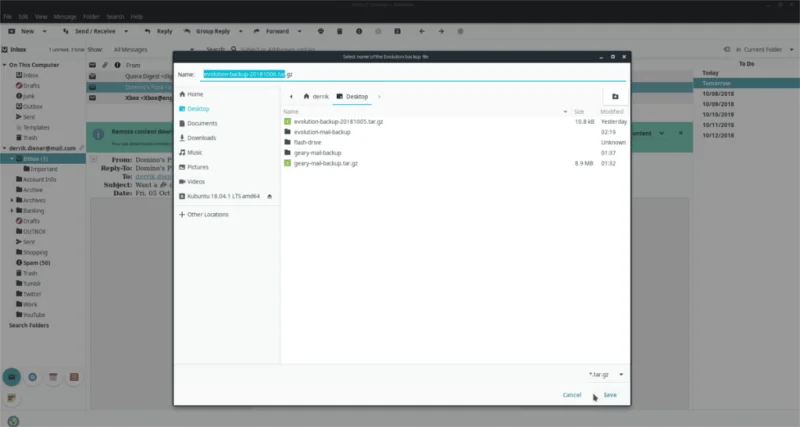
Task: Switch to Calendar view in the Evolution switcher
Action: click(53, 377)
